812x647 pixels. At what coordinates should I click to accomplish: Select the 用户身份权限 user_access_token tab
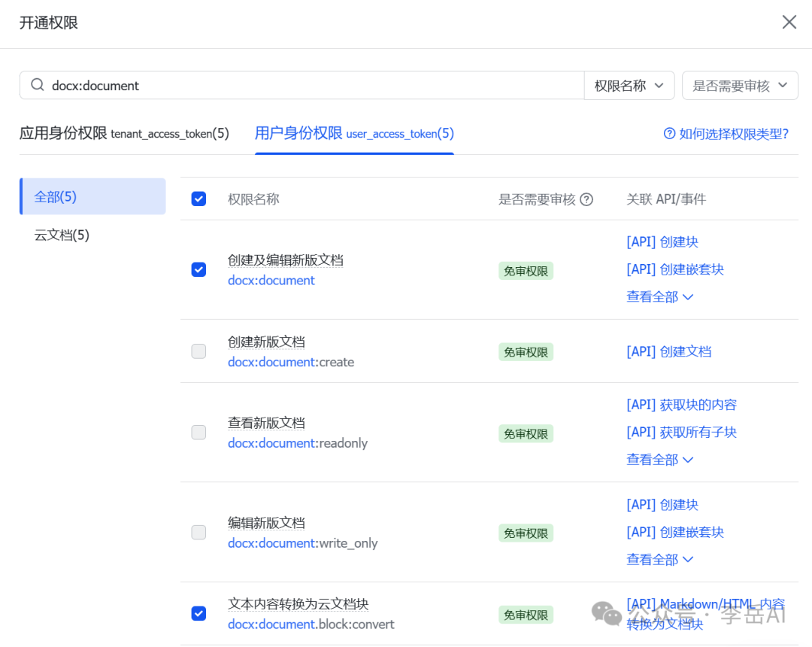click(354, 134)
